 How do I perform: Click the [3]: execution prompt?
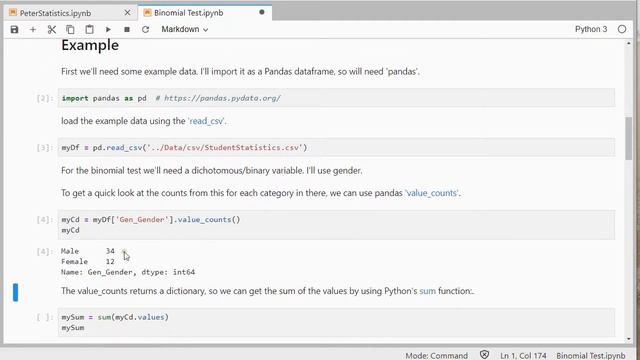[45, 148]
